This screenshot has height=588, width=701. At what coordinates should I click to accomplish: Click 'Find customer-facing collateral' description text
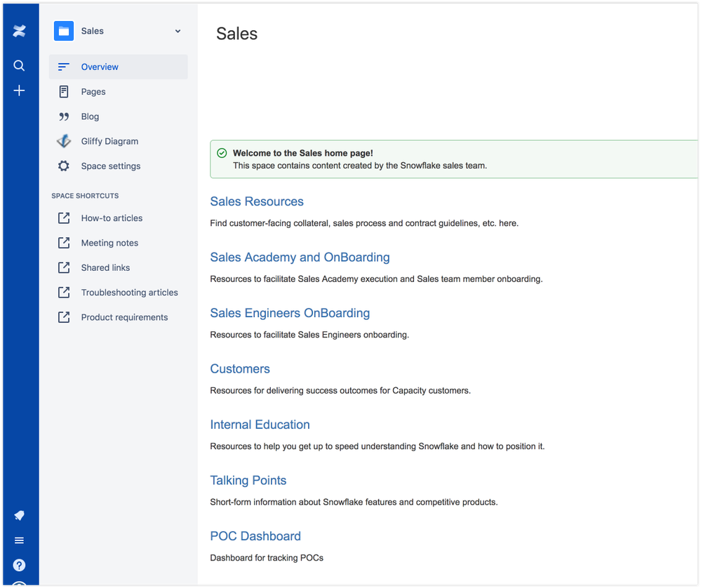[x=364, y=223]
